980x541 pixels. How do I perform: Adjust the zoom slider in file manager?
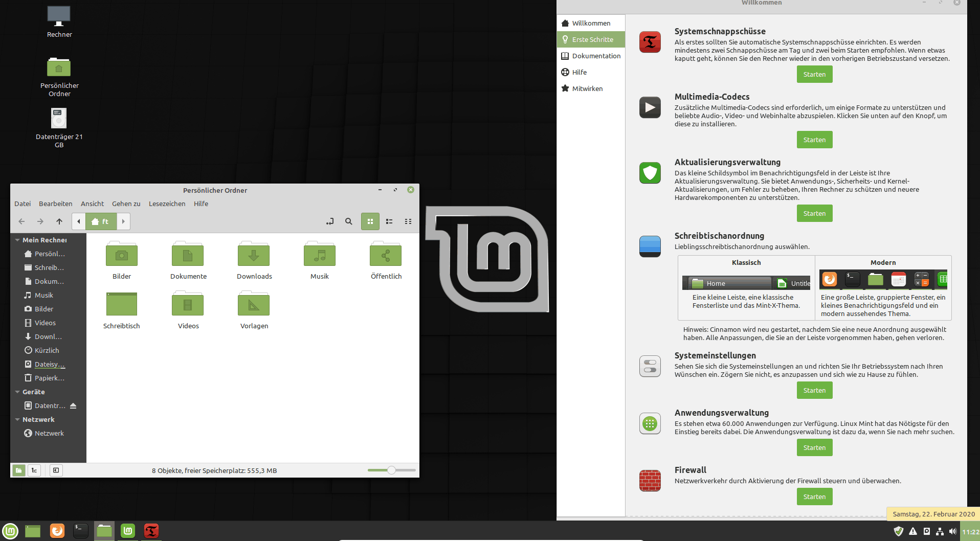(391, 470)
